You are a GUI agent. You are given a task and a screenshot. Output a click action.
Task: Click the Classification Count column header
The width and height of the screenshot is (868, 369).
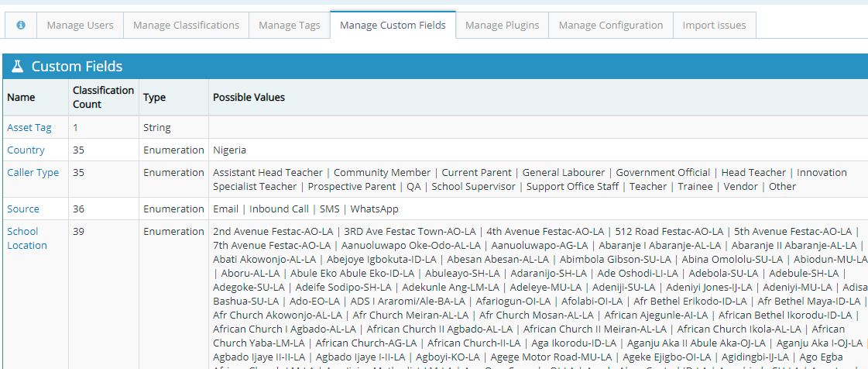103,98
